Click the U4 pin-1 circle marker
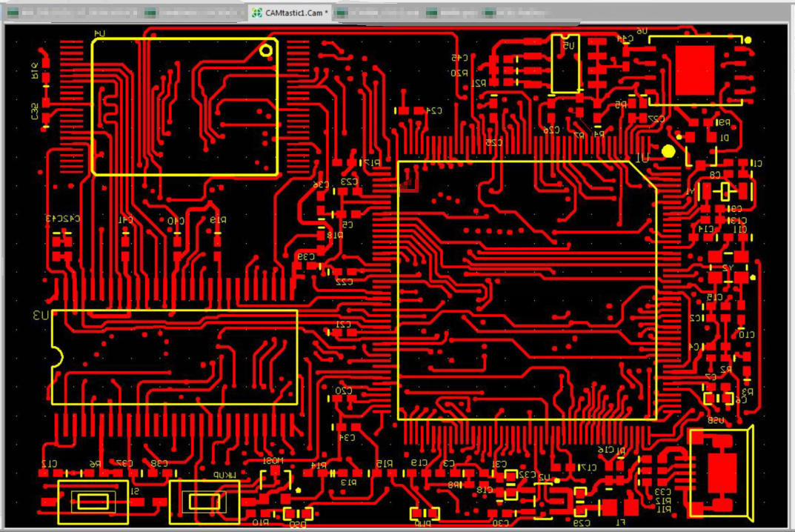The height and width of the screenshot is (532, 795). tap(266, 50)
